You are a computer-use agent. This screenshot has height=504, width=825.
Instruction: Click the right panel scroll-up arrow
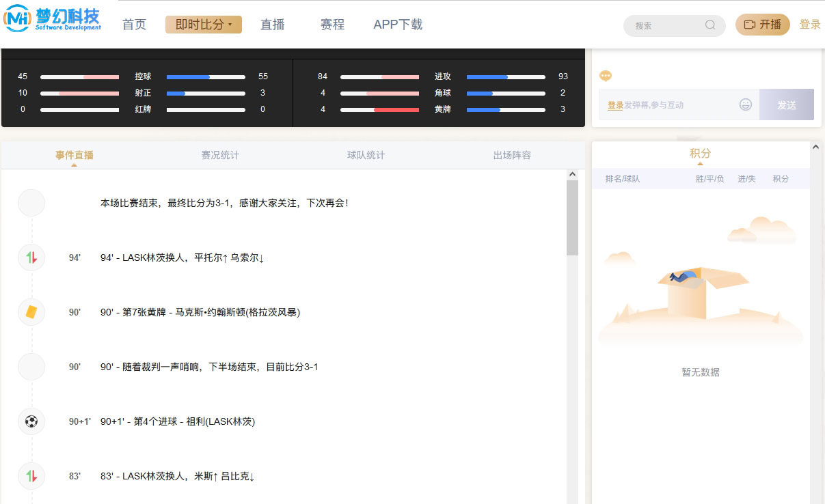(x=815, y=147)
